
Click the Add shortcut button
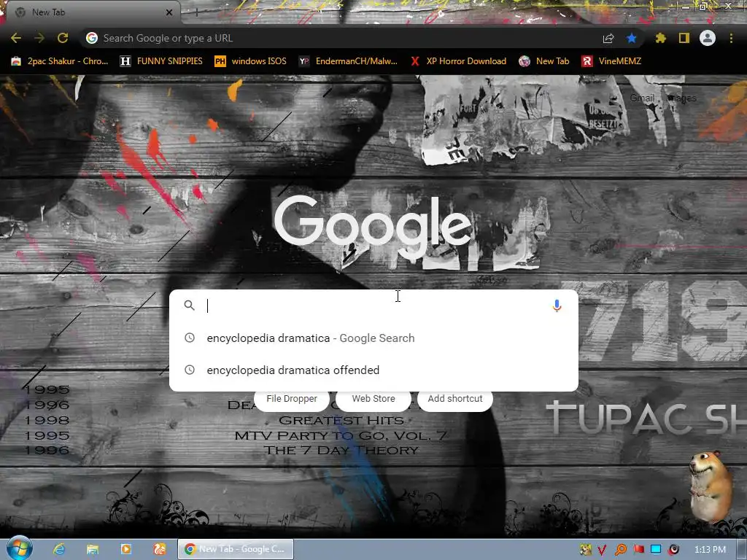455,399
